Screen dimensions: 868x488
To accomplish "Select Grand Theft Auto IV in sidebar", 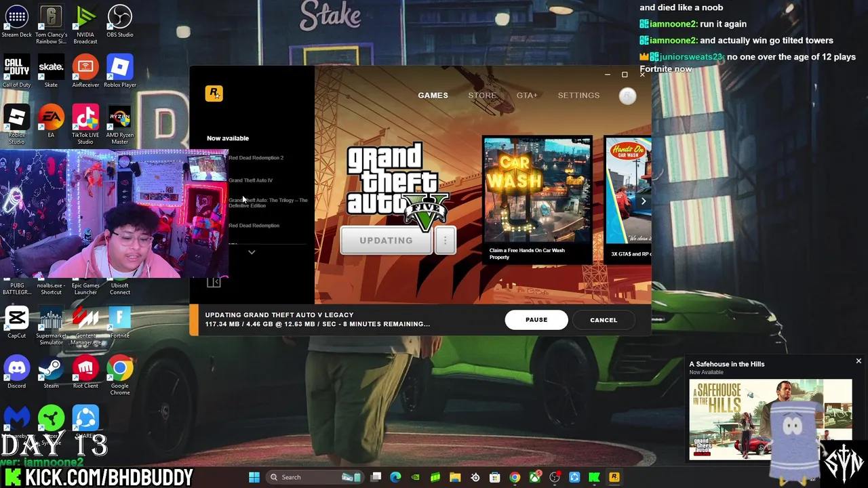I will click(x=250, y=180).
